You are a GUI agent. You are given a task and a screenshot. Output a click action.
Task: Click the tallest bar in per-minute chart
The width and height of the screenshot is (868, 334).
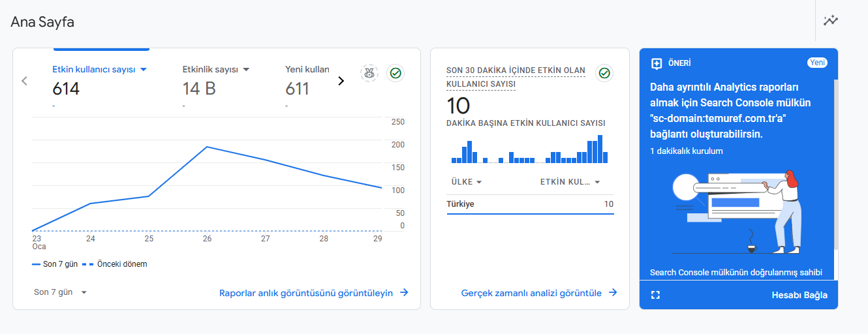pyautogui.click(x=600, y=149)
